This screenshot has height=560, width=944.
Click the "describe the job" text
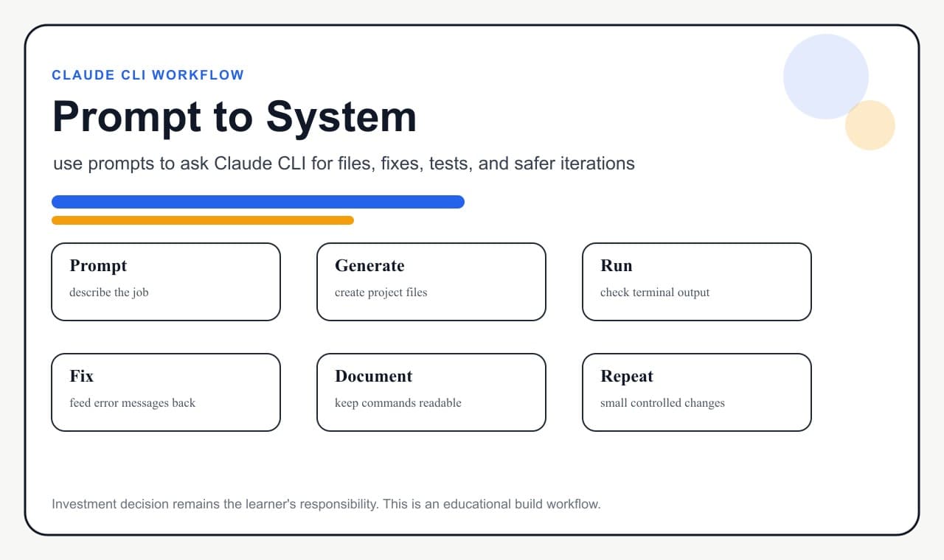(x=109, y=293)
